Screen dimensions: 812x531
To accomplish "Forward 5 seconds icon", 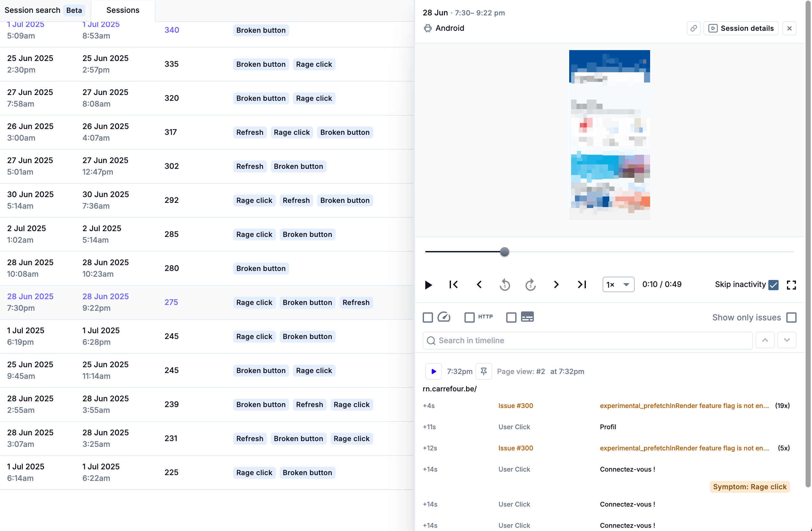I will [530, 284].
